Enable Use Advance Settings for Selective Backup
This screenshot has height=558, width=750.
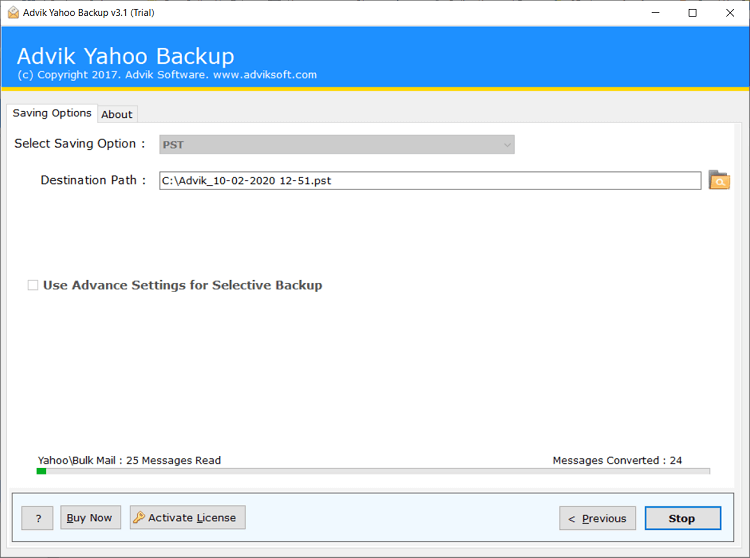click(33, 285)
